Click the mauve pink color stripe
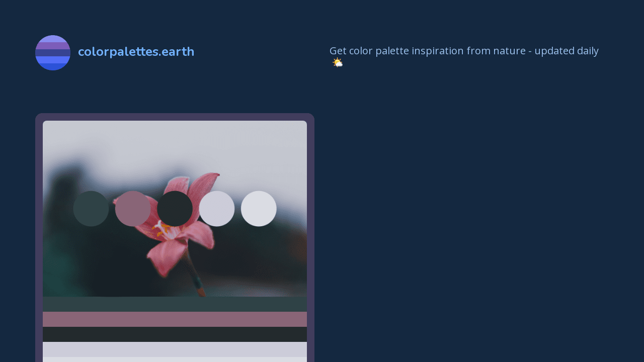Viewport: 644px width, 362px height. click(175, 319)
